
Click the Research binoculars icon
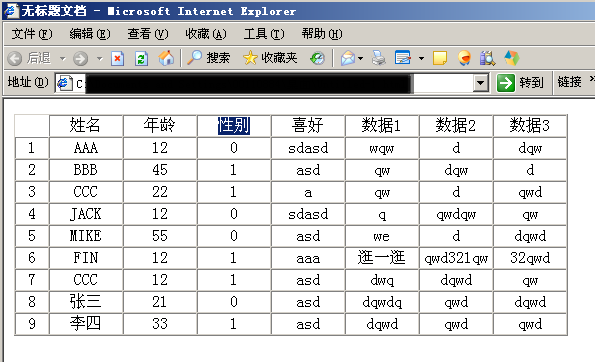[487, 58]
